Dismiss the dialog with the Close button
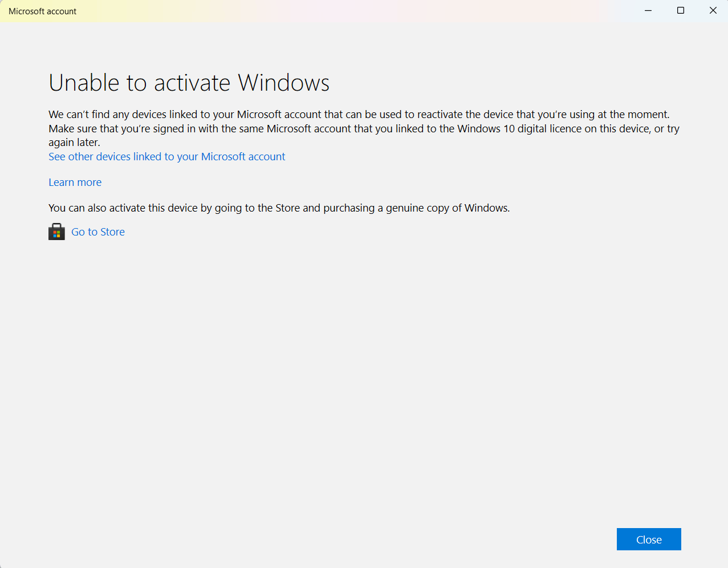Image resolution: width=728 pixels, height=568 pixels. [648, 539]
